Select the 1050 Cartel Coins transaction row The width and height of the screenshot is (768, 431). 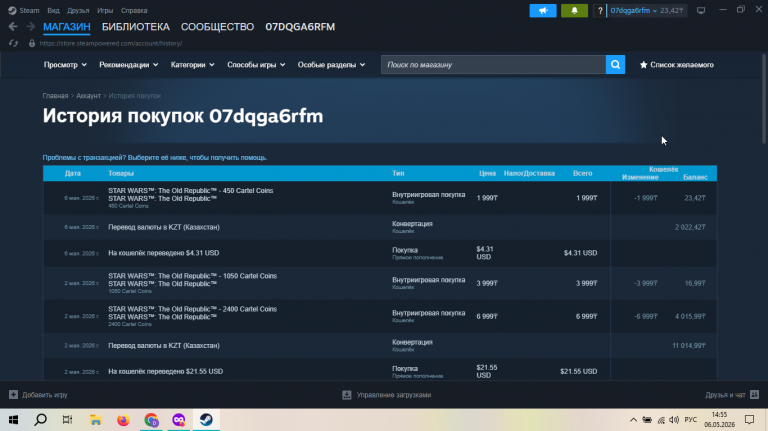[x=380, y=283]
